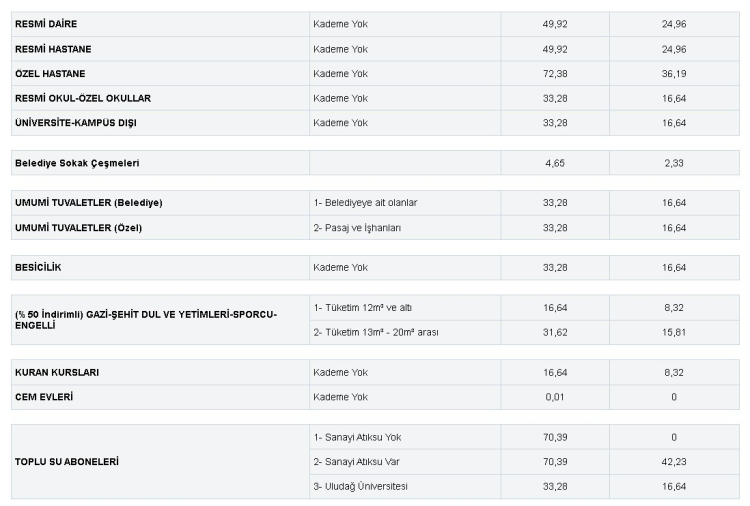Select the 31,62 price value
Screen dimensions: 750x506
pyautogui.click(x=555, y=332)
